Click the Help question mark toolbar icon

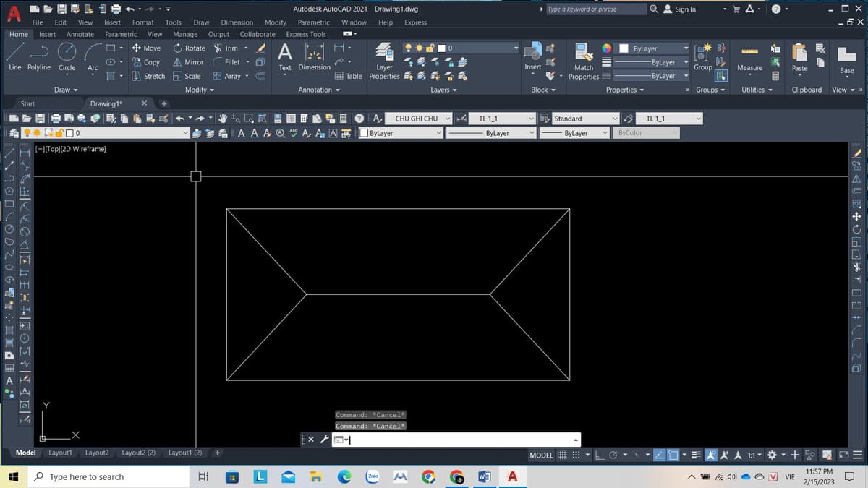click(359, 119)
